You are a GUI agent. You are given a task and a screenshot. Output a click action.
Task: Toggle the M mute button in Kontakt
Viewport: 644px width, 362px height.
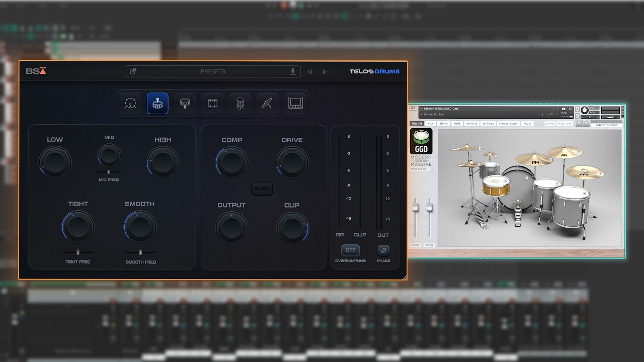577,116
